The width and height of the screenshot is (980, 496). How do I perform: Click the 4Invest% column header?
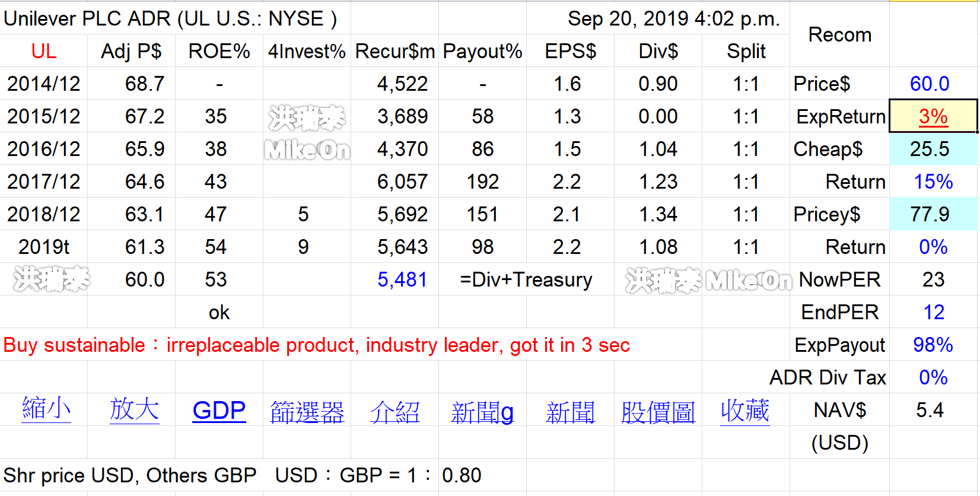(x=307, y=51)
